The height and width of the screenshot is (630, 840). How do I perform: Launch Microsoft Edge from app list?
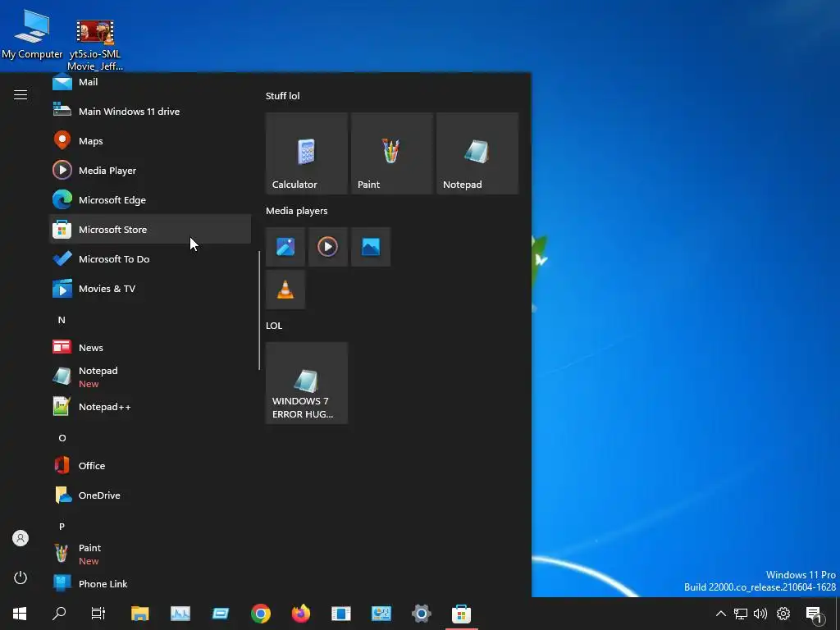(150, 200)
